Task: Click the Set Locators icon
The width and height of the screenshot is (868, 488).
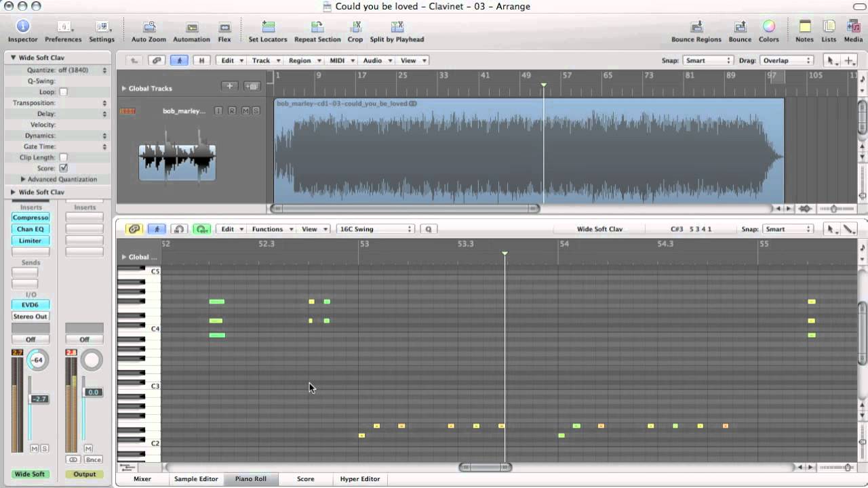Action: pyautogui.click(x=268, y=27)
